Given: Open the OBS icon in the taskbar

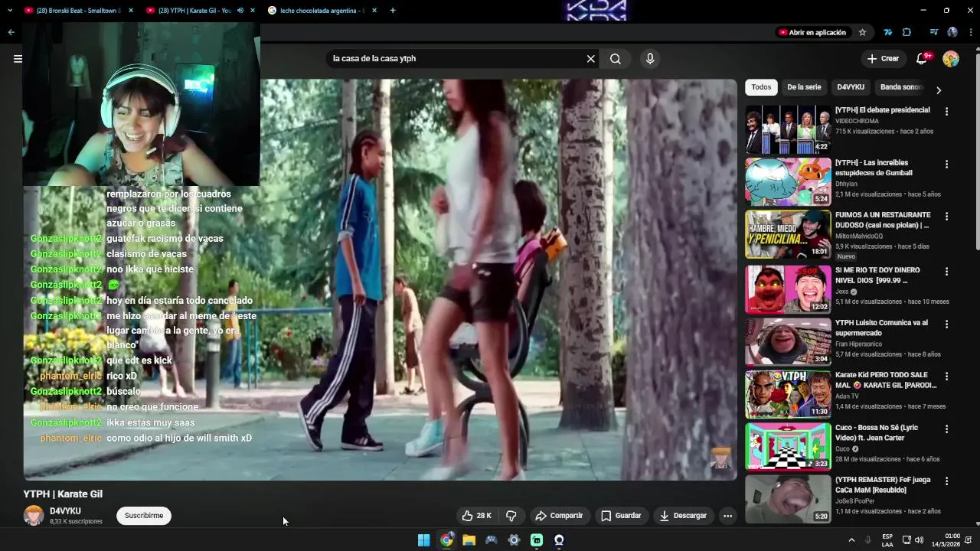Looking at the screenshot, I should pyautogui.click(x=559, y=540).
